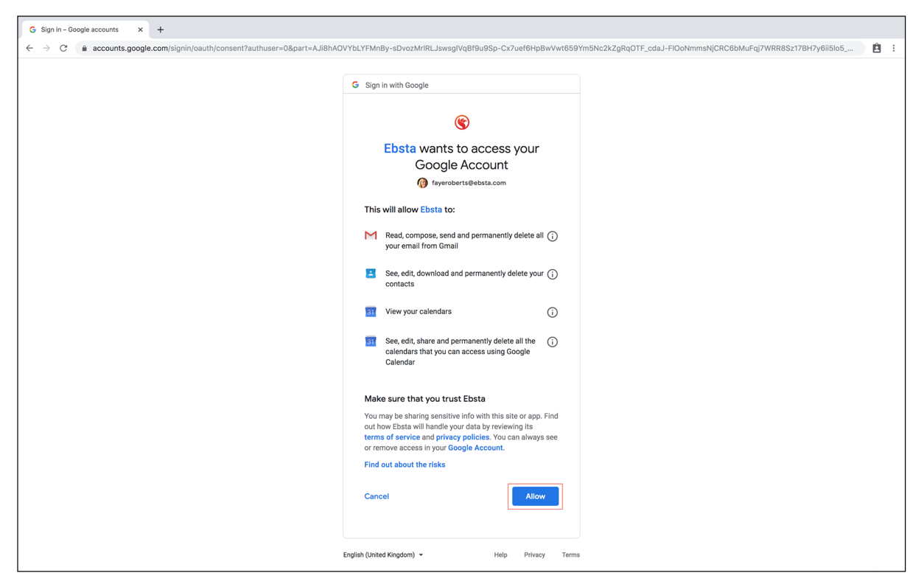Open info icon for Gmail permission
The height and width of the screenshot is (587, 924).
pyautogui.click(x=552, y=237)
